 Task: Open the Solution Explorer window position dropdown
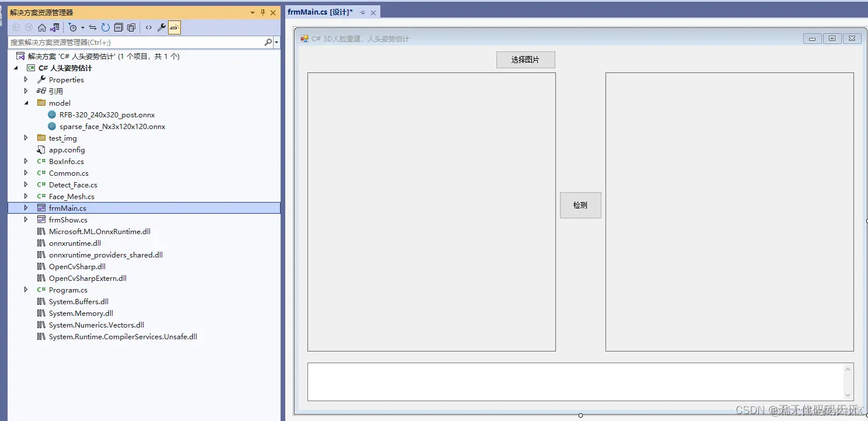click(253, 12)
